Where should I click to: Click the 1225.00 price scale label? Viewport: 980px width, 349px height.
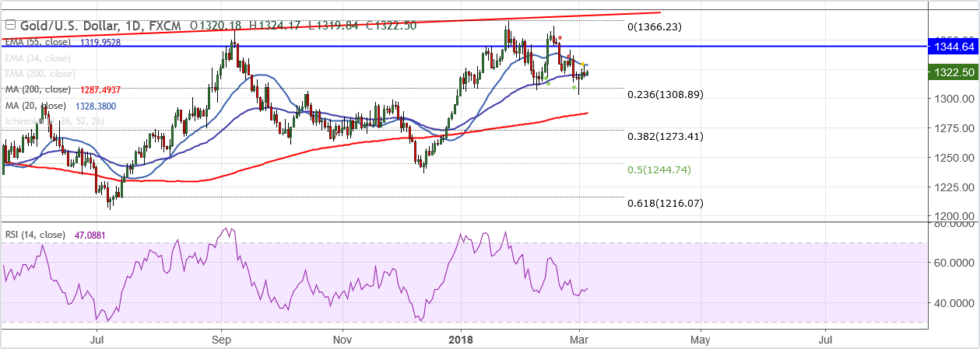coord(953,187)
